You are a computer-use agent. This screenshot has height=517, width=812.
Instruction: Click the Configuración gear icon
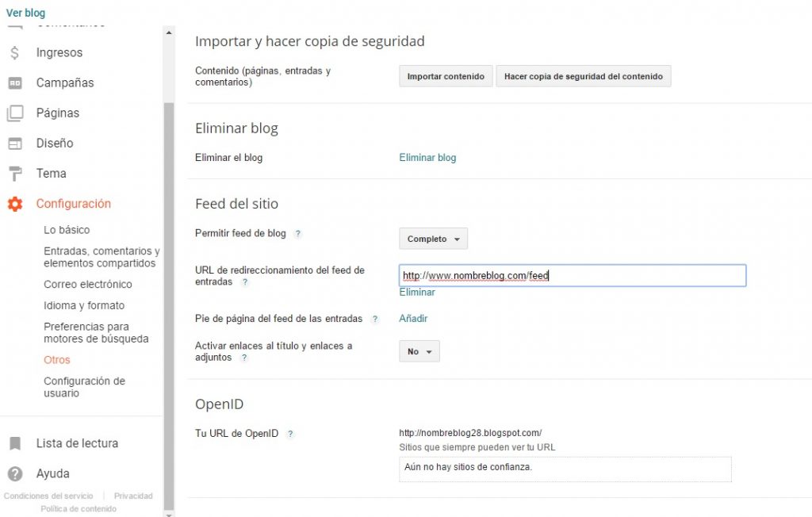tap(15, 204)
